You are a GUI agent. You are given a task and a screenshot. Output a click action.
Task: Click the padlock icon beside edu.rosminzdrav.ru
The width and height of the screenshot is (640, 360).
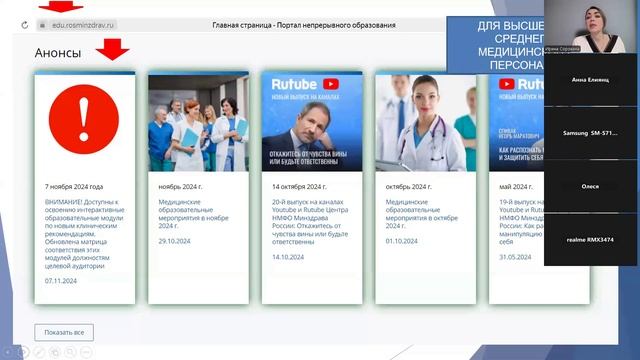(42, 25)
